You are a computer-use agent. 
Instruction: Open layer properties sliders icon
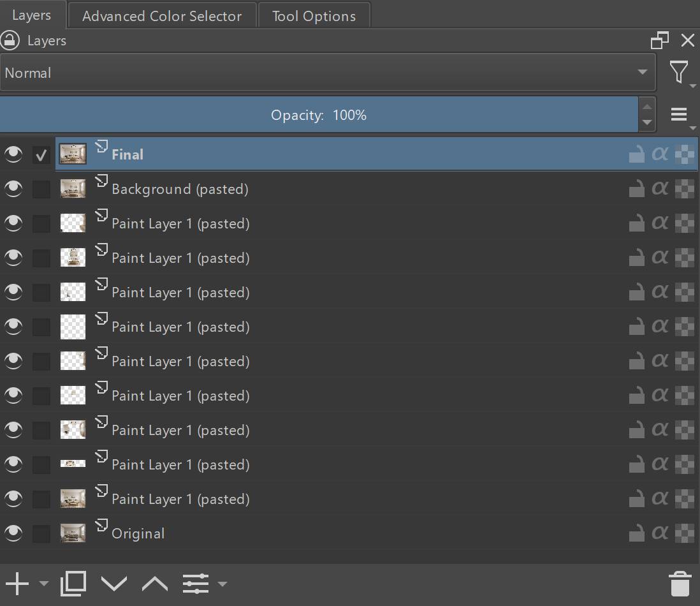tap(196, 584)
